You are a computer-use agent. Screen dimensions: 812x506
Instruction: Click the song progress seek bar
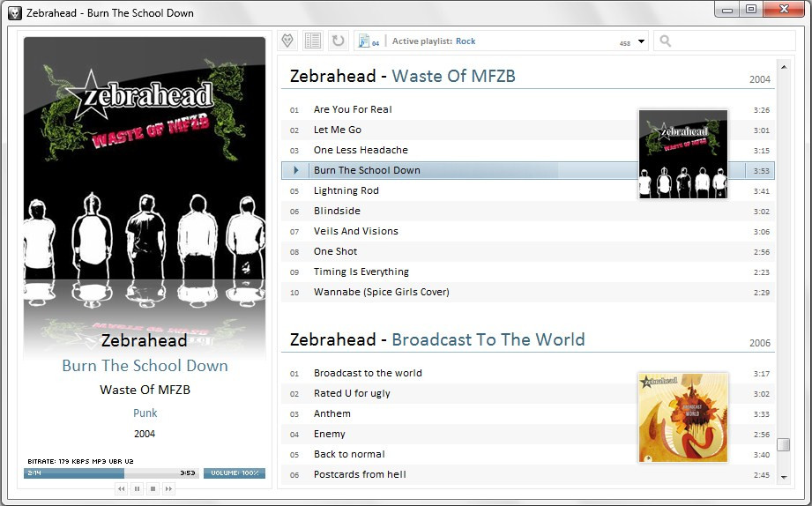pyautogui.click(x=111, y=473)
